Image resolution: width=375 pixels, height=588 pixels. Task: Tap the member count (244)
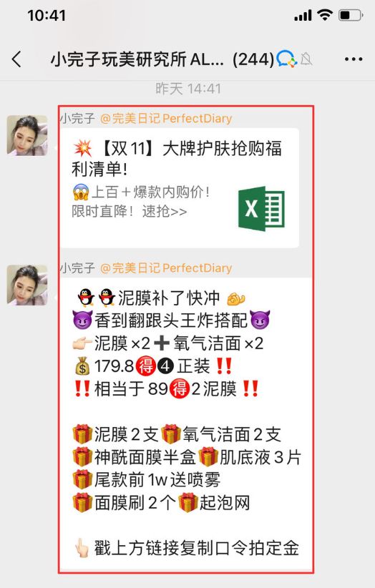pos(253,59)
